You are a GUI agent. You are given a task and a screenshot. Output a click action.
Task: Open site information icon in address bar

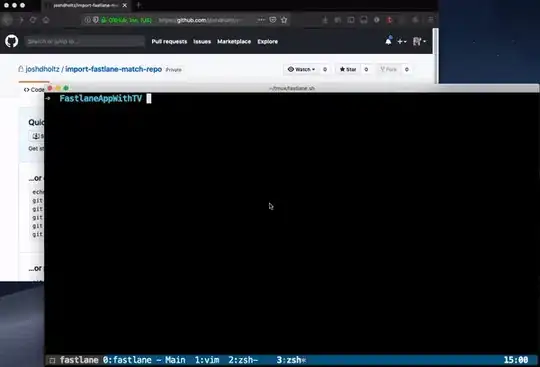point(87,20)
